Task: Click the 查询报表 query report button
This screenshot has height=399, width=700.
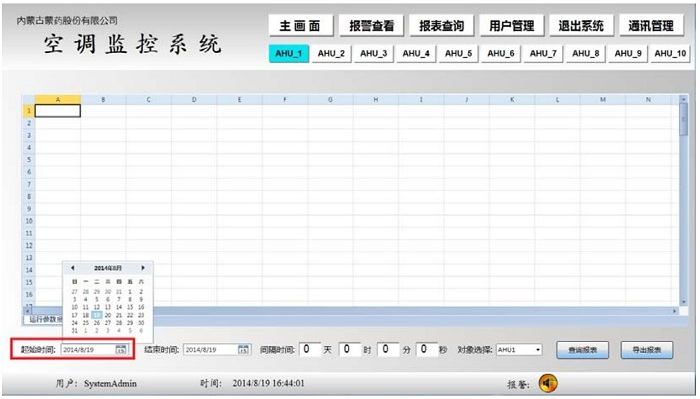Action: coord(583,350)
